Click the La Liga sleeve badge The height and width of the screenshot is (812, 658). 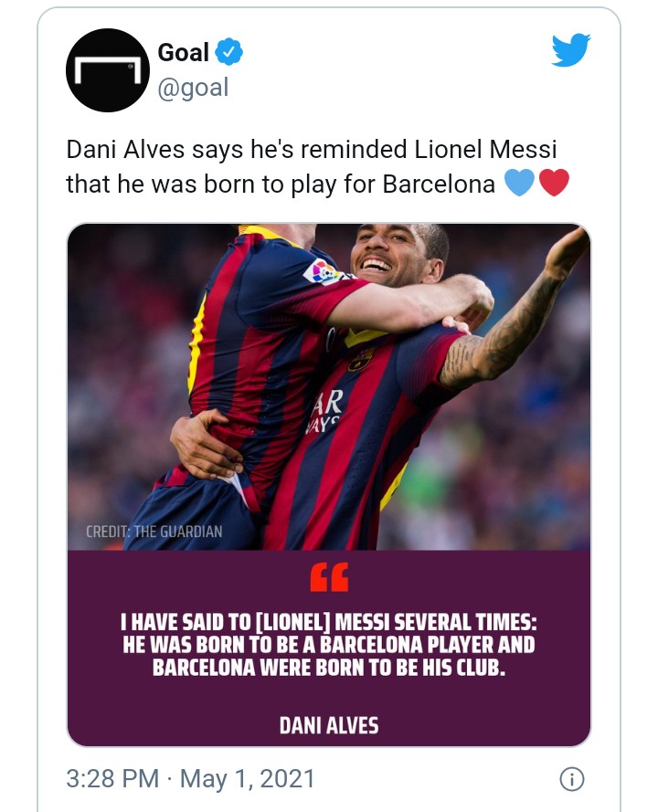pyautogui.click(x=322, y=271)
